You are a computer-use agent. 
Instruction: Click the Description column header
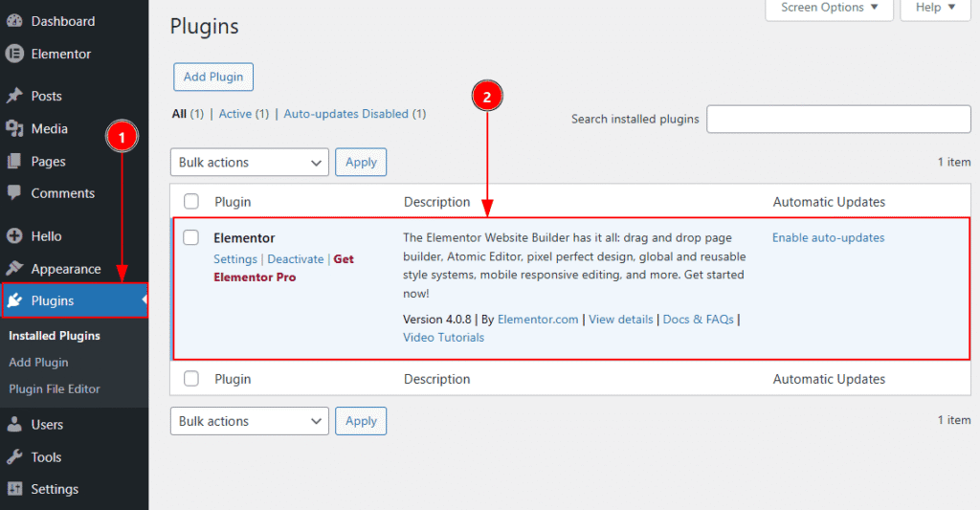[436, 202]
